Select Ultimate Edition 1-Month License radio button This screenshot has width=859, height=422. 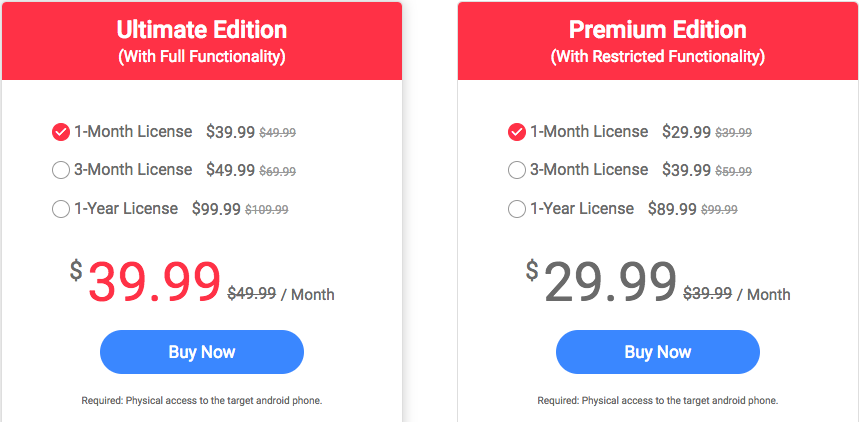pyautogui.click(x=61, y=132)
